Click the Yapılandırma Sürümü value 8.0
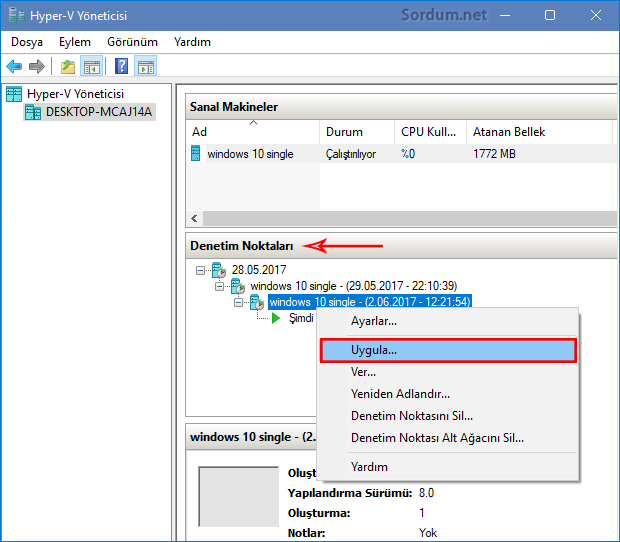The height and width of the screenshot is (542, 620). (x=426, y=493)
